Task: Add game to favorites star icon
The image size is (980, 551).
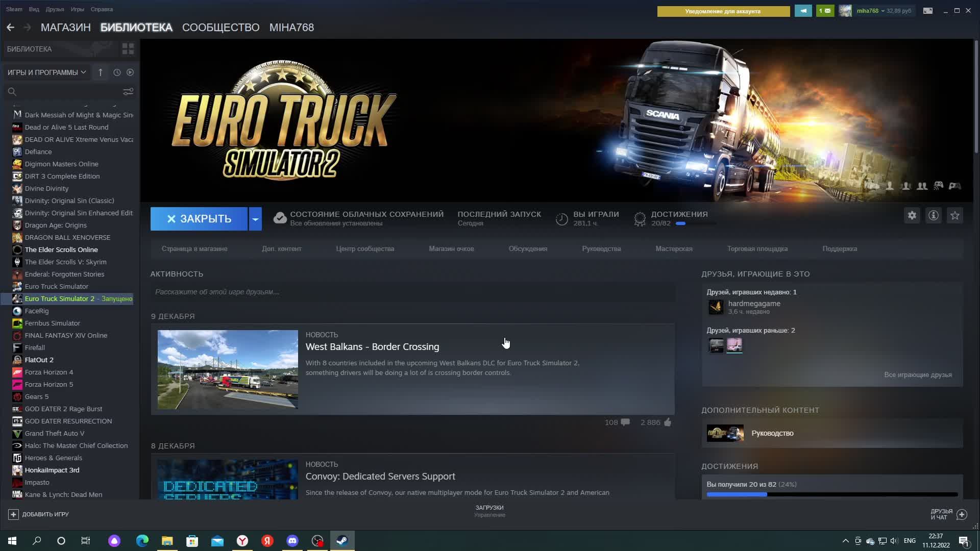Action: coord(954,215)
